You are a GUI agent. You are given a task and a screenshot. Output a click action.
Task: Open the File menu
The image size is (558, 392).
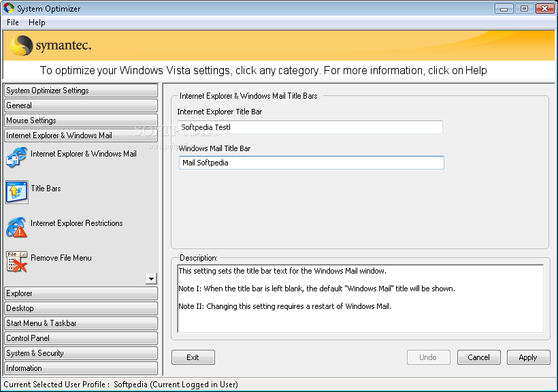point(13,22)
